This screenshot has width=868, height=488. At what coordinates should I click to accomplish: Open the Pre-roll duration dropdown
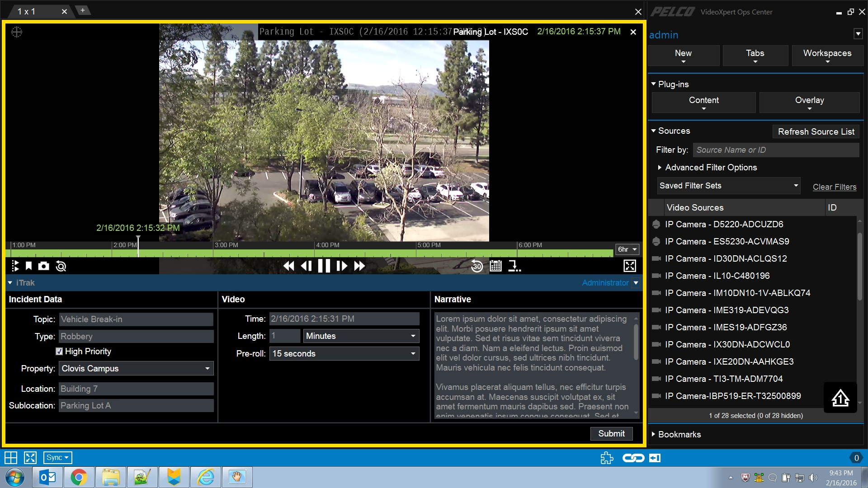(x=412, y=353)
